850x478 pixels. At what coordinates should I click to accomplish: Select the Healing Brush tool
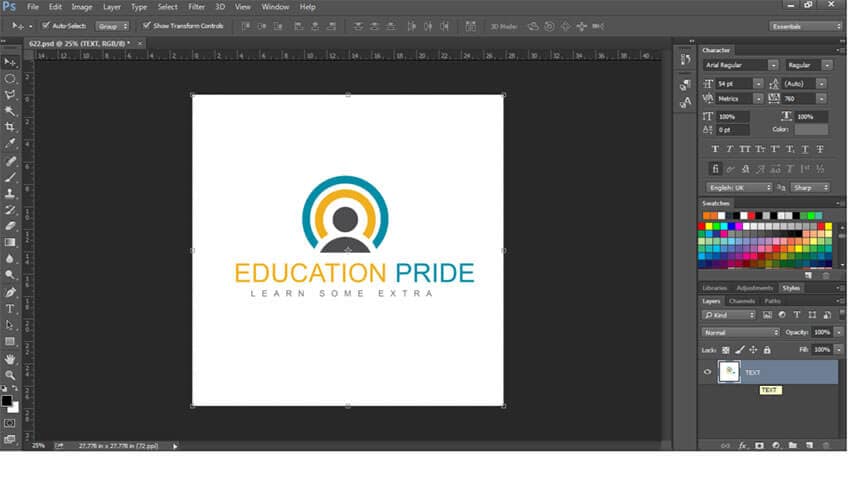click(10, 161)
